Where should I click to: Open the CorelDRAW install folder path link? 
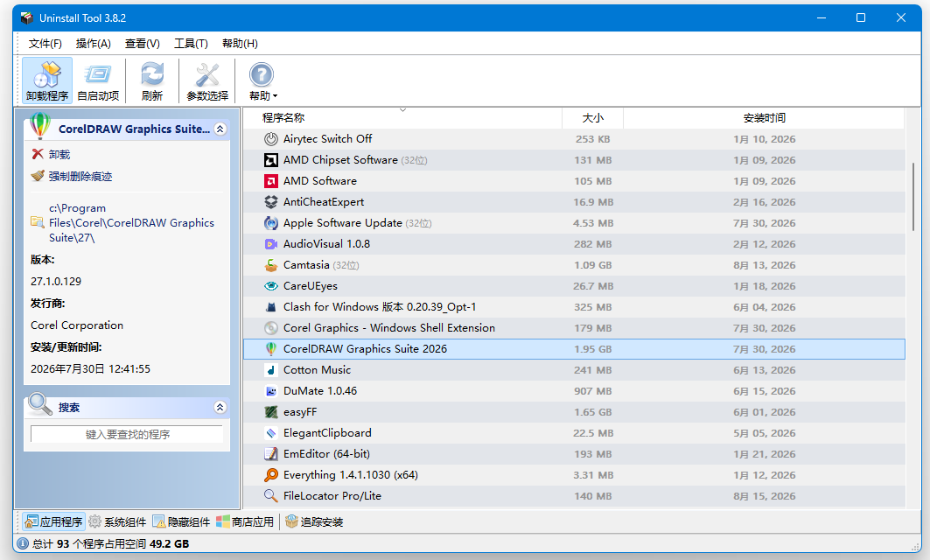pyautogui.click(x=131, y=223)
